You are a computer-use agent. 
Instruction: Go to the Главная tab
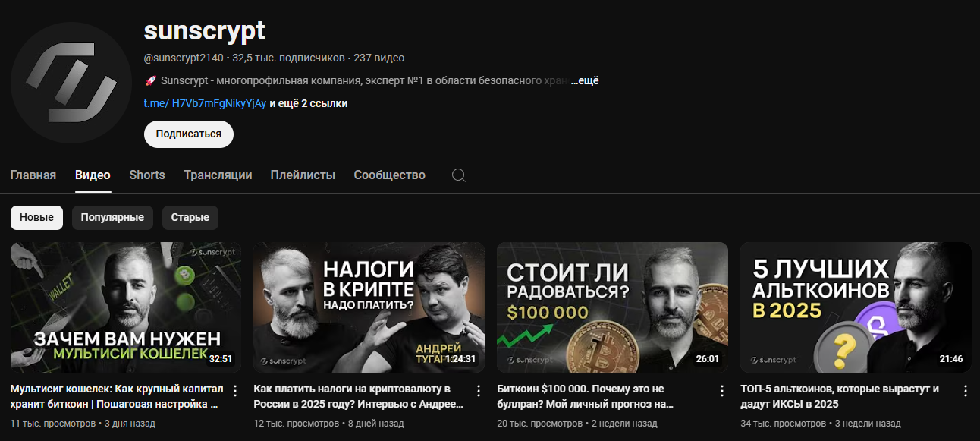point(33,175)
